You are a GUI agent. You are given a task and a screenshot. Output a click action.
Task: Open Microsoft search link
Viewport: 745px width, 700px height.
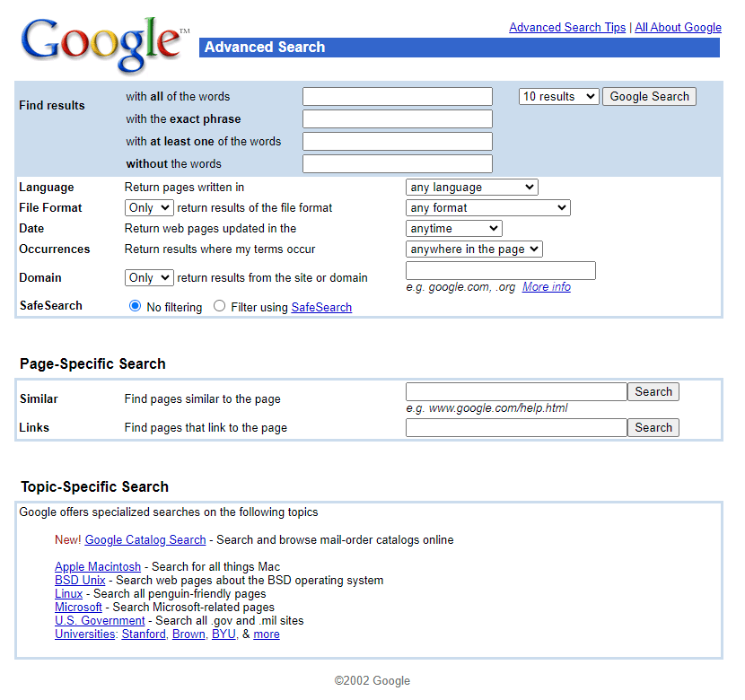(78, 607)
